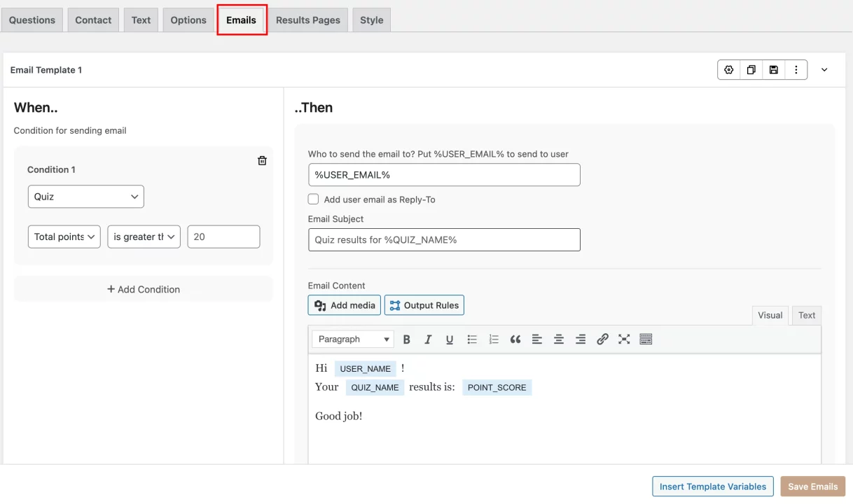853x504 pixels.
Task: Open the Total points dropdown
Action: click(x=64, y=237)
